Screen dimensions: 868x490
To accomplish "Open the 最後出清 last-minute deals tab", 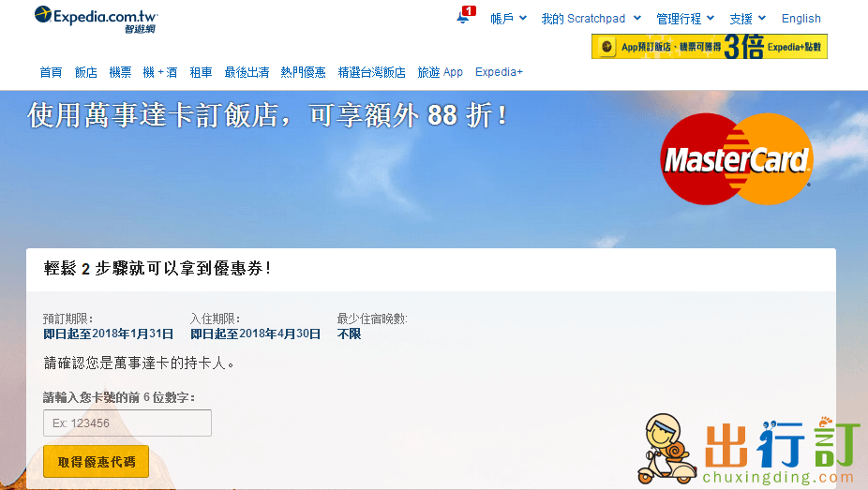I will click(x=247, y=72).
